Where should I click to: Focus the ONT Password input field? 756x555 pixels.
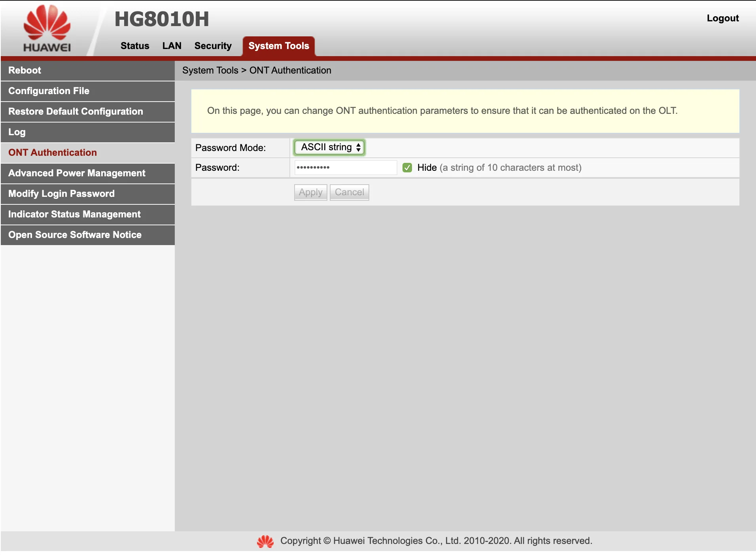click(x=345, y=168)
